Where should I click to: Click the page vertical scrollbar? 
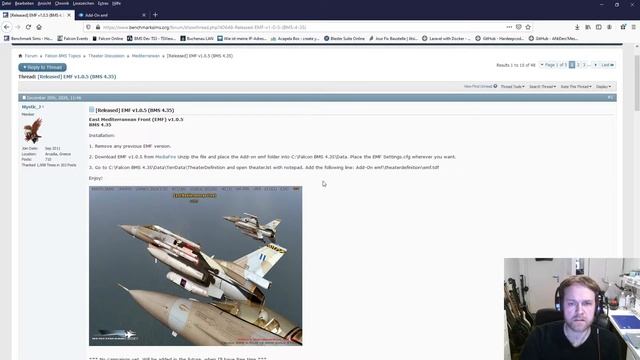click(x=636, y=82)
